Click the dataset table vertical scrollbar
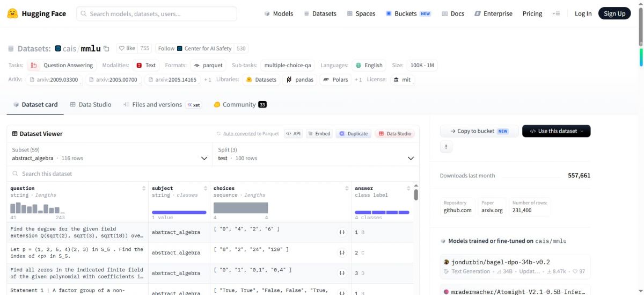The width and height of the screenshot is (644, 295). pyautogui.click(x=416, y=195)
